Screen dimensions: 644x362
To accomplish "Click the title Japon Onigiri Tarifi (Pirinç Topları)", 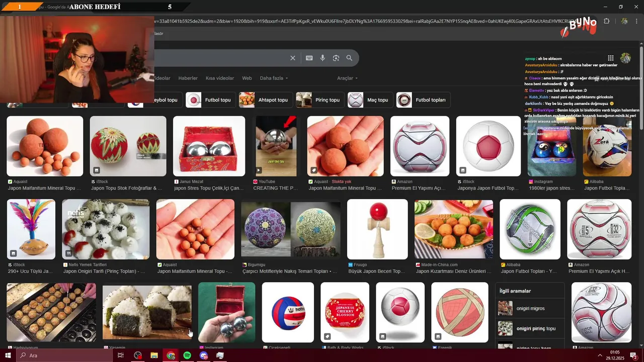I will pos(104,271).
